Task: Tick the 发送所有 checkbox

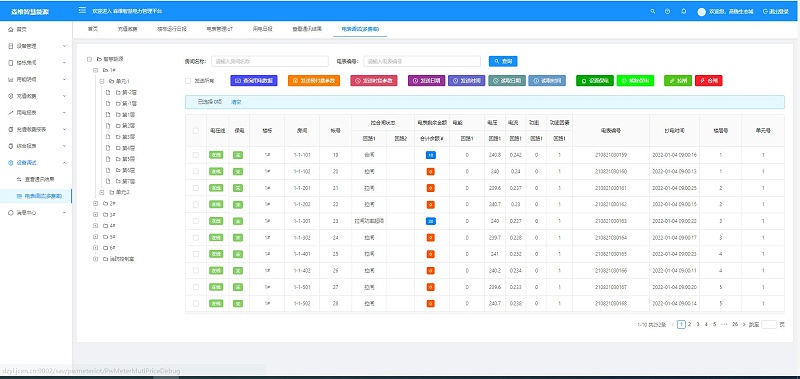Action: (188, 81)
